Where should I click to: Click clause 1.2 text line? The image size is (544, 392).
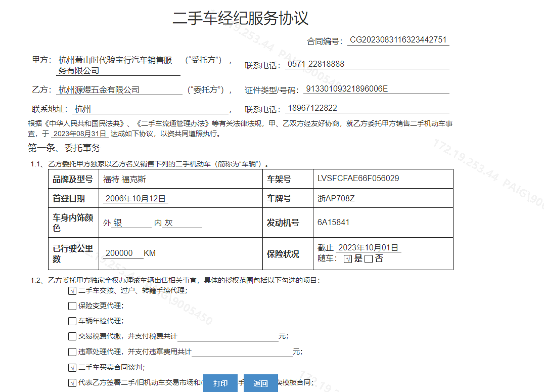pyautogui.click(x=175, y=280)
